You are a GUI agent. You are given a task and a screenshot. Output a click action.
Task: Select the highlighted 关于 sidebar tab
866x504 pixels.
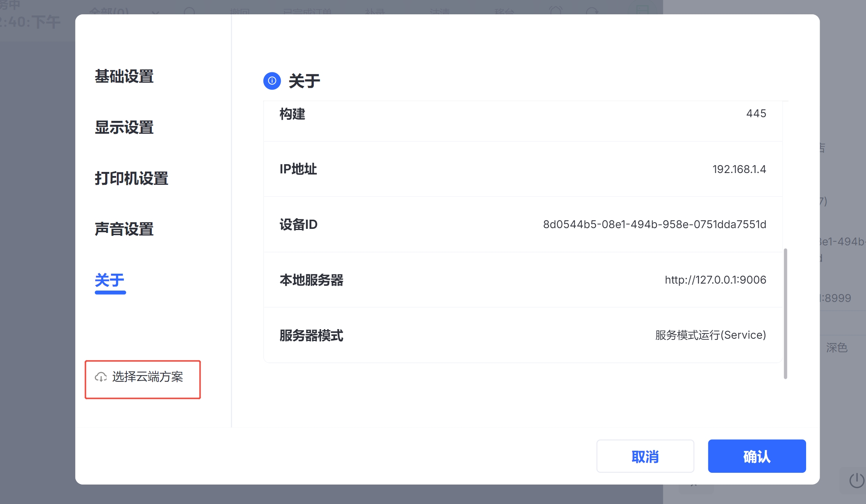(x=109, y=281)
